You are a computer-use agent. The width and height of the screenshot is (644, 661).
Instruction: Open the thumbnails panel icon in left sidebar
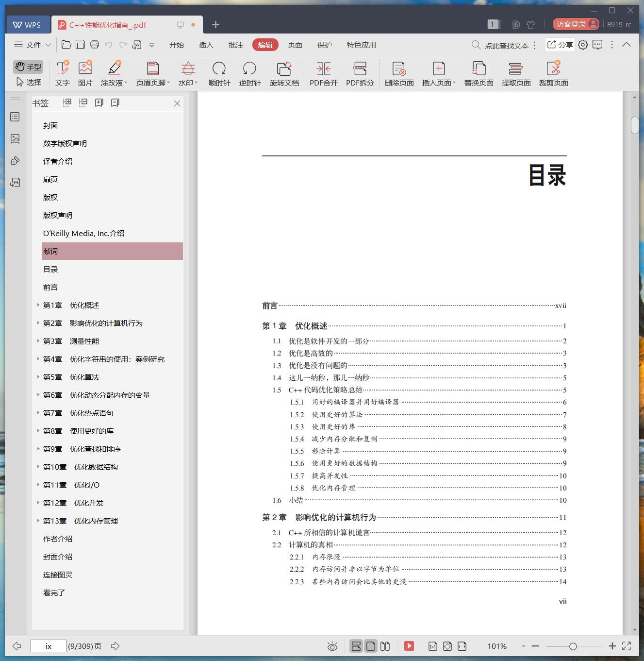[15, 139]
